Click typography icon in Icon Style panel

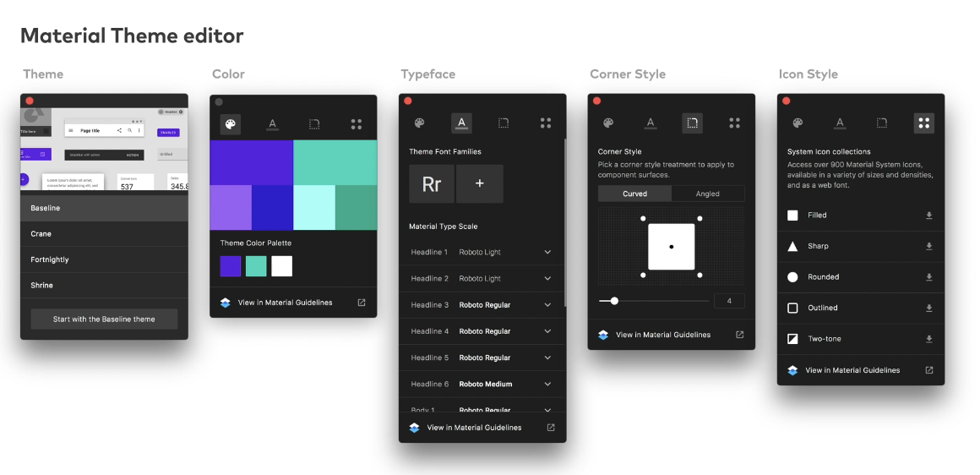click(840, 123)
